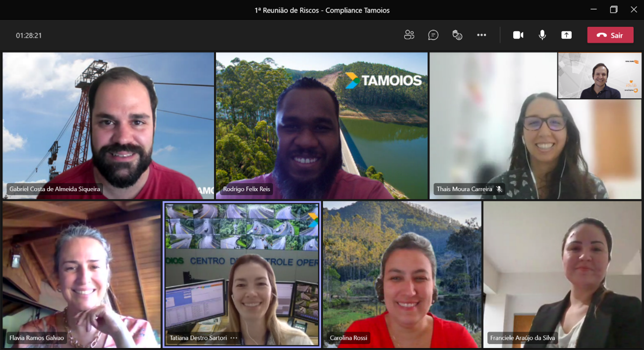Toggle the camera on or off

click(518, 35)
